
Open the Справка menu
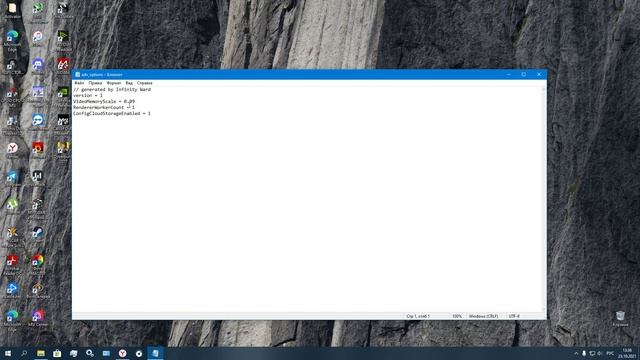tap(144, 83)
